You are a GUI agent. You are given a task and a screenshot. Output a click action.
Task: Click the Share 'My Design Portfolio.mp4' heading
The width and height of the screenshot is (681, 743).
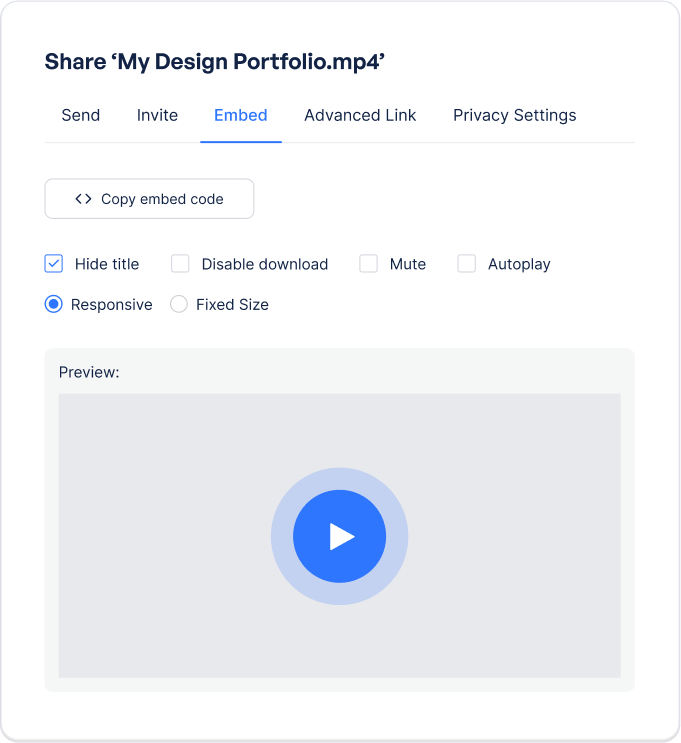pos(215,62)
